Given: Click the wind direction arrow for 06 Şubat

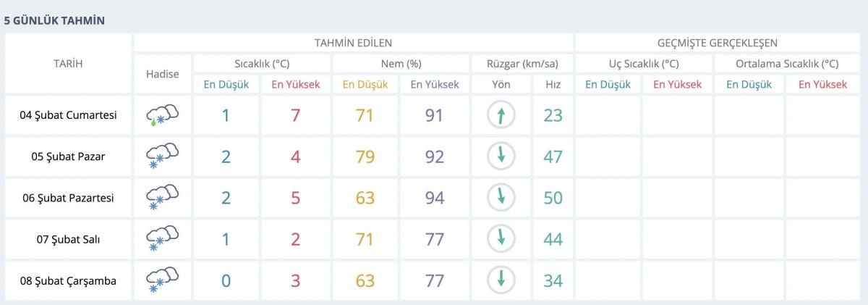Looking at the screenshot, I should coord(501,197).
